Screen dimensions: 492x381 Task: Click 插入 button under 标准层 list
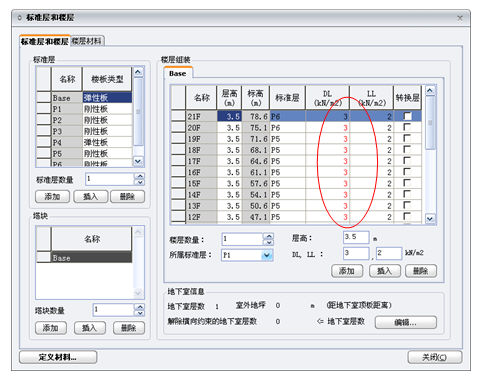[90, 197]
